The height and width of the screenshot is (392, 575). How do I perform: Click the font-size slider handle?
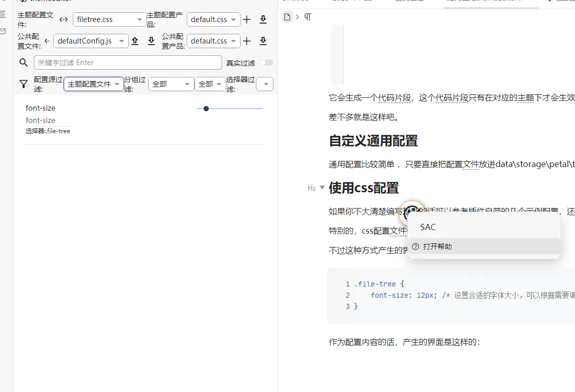[206, 109]
